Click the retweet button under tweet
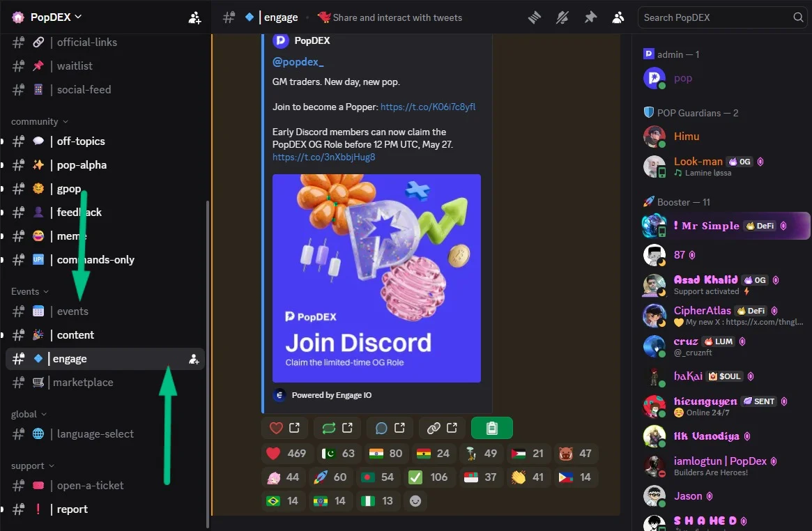The height and width of the screenshot is (531, 812). pyautogui.click(x=337, y=428)
